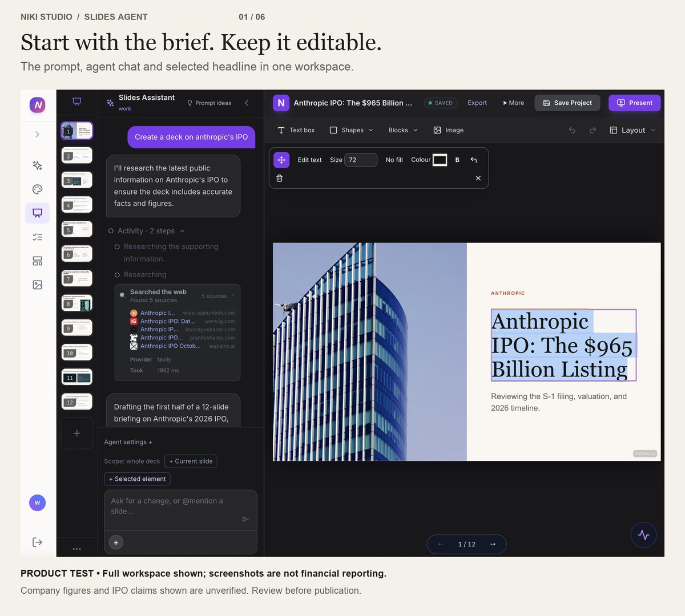Open the image gallery icon in the sidebar
This screenshot has height=616, width=685.
click(37, 285)
